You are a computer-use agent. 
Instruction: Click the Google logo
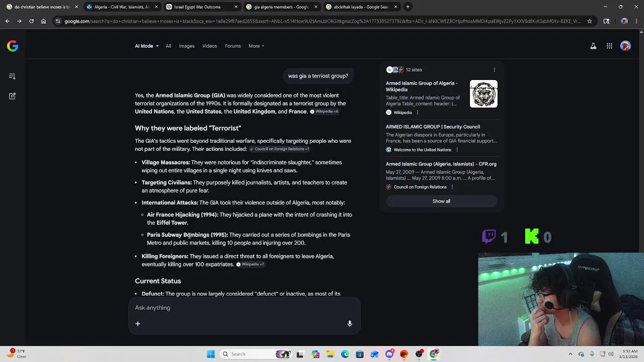(x=13, y=46)
